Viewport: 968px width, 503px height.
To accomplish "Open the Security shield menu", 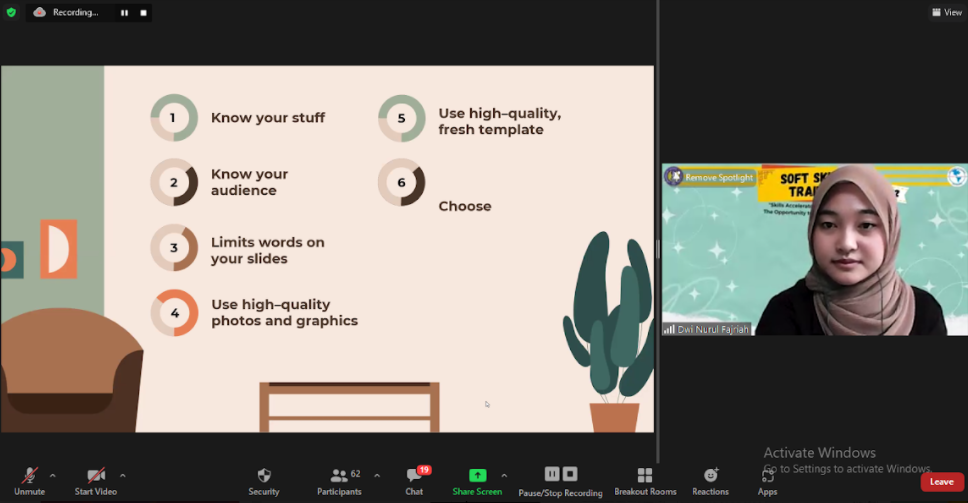I will [264, 476].
